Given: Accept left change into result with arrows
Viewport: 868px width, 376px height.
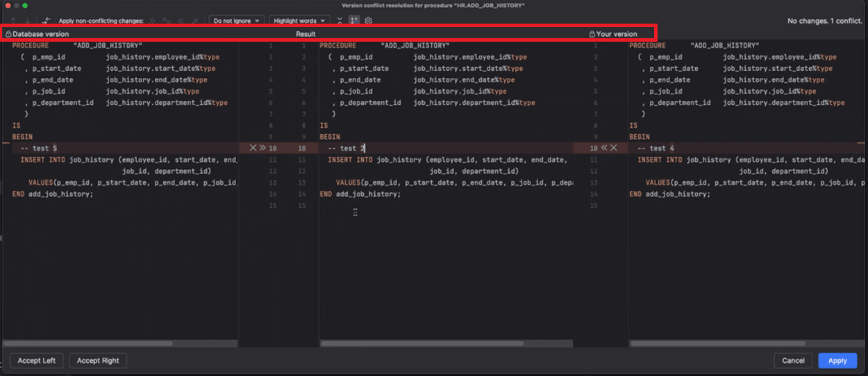Looking at the screenshot, I should [x=262, y=148].
